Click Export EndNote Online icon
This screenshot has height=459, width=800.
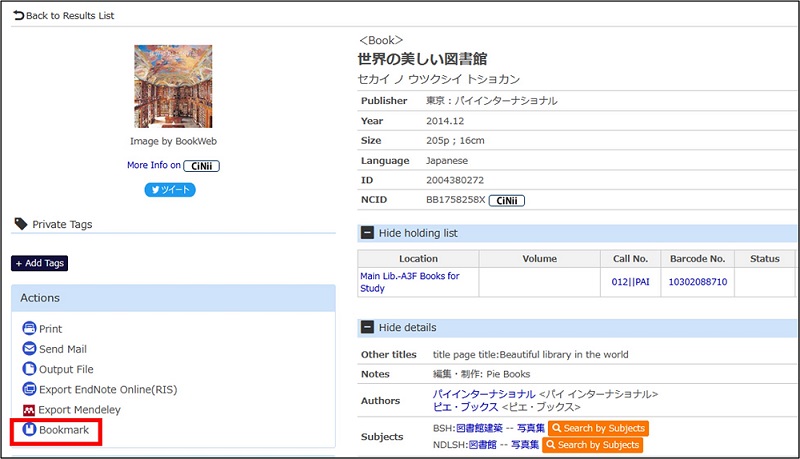coord(30,389)
